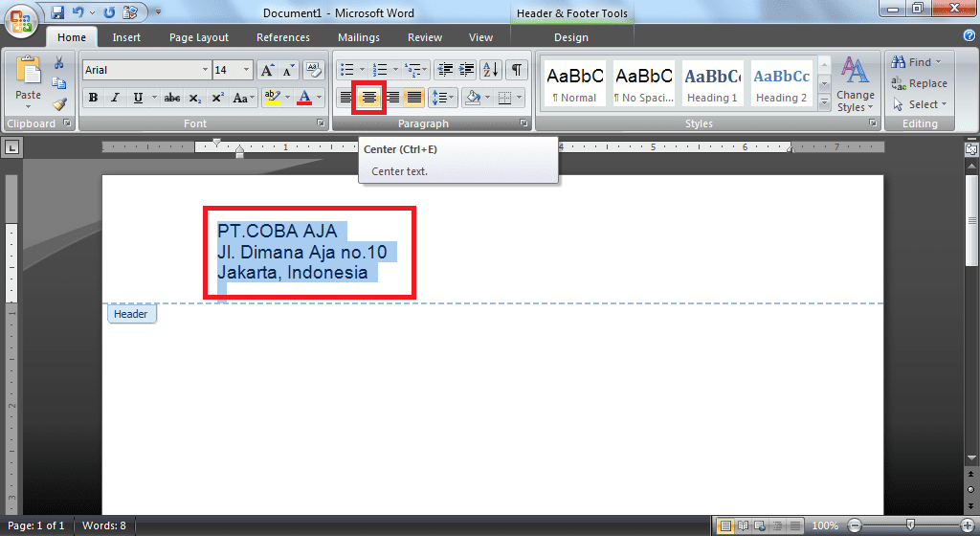
Task: Open the numbering list dropdown
Action: [395, 70]
